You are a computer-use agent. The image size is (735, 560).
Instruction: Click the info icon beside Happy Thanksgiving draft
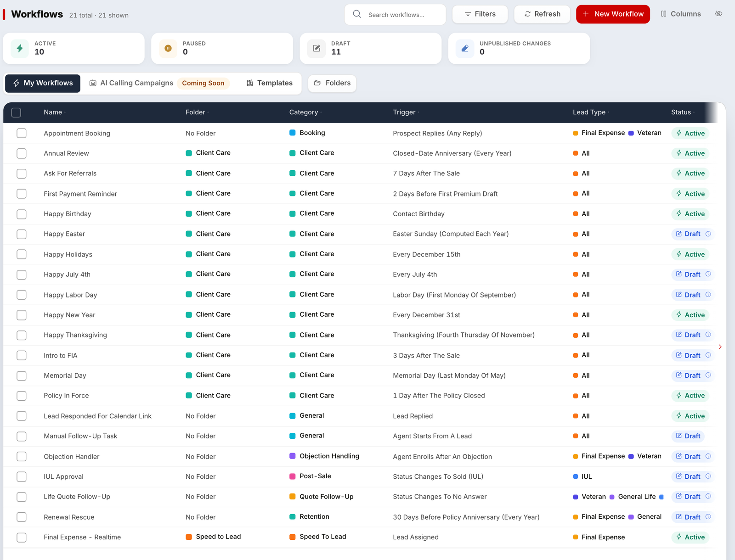[x=708, y=335]
